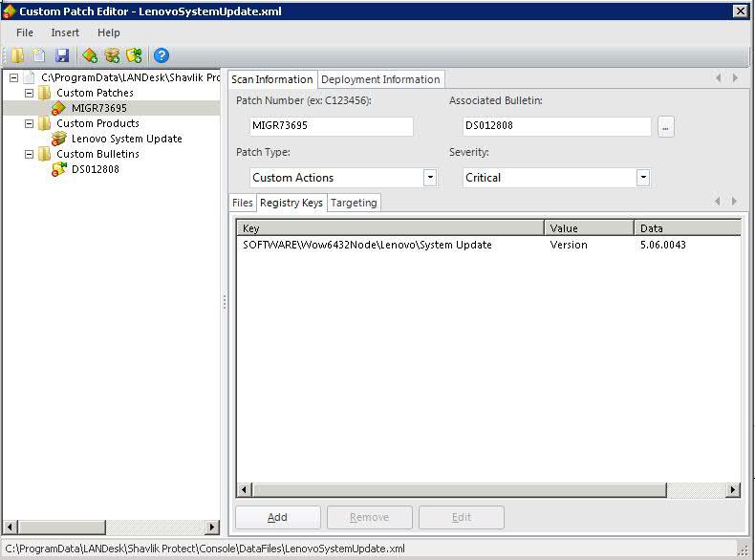
Task: Click registry list scrollbar left arrow
Action: point(244,490)
